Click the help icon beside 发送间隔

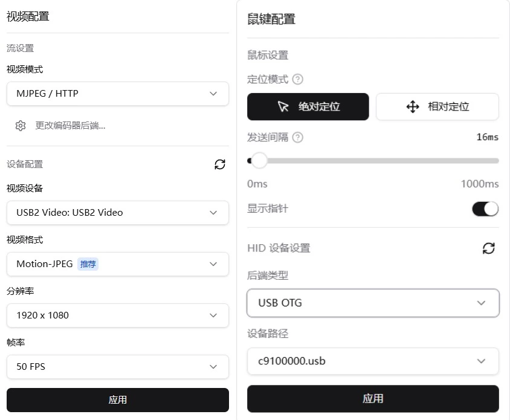tap(297, 137)
